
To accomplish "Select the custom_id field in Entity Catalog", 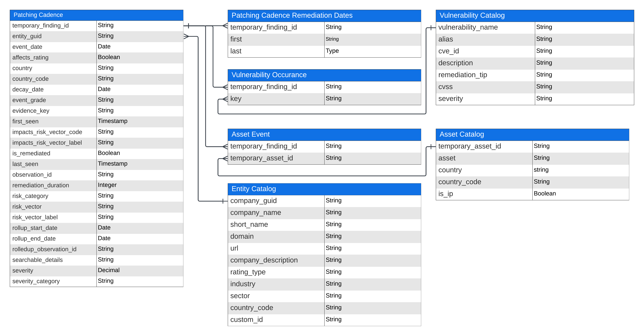I will 246,320.
